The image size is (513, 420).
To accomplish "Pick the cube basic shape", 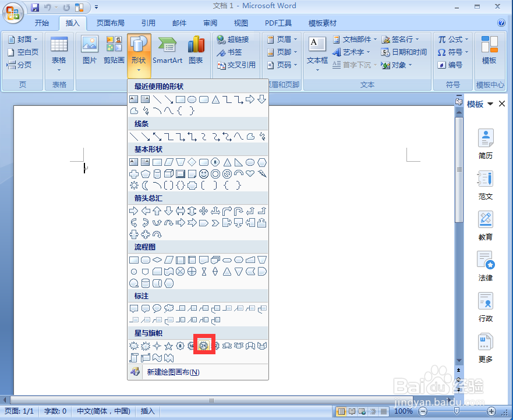I will [x=168, y=173].
